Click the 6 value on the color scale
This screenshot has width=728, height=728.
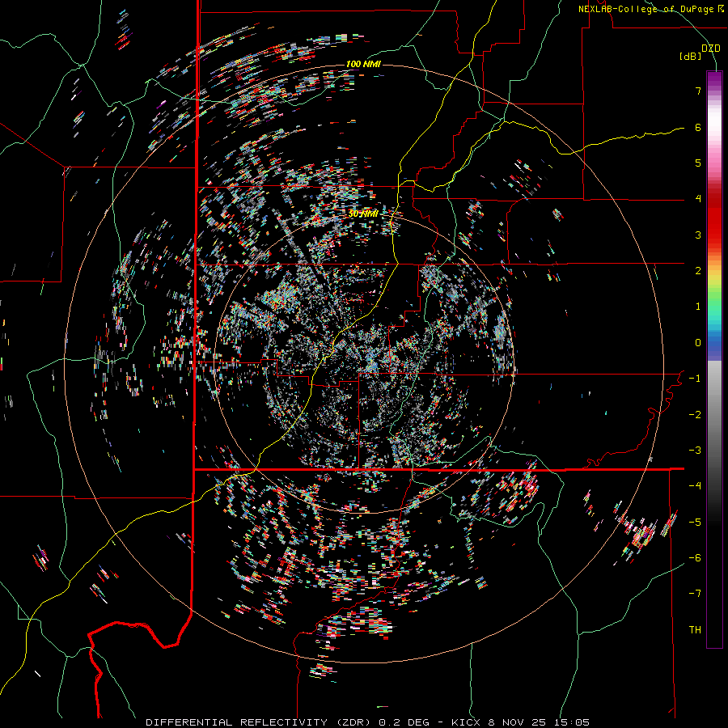pos(698,127)
